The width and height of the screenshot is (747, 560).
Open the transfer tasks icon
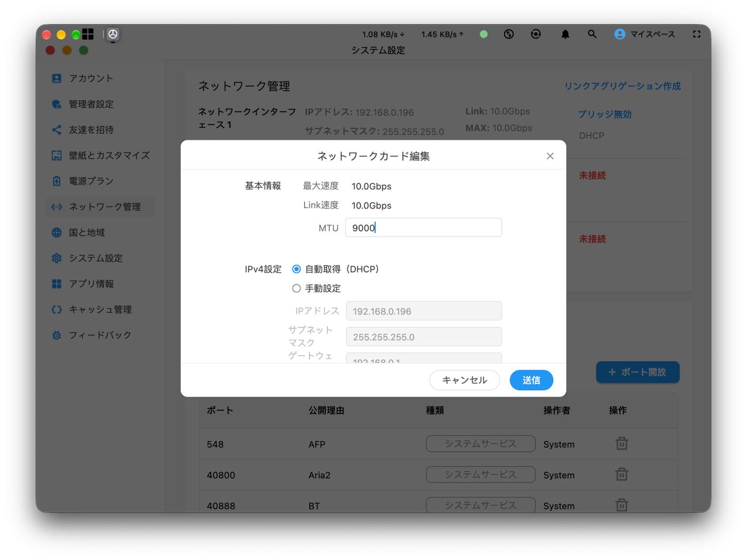509,34
